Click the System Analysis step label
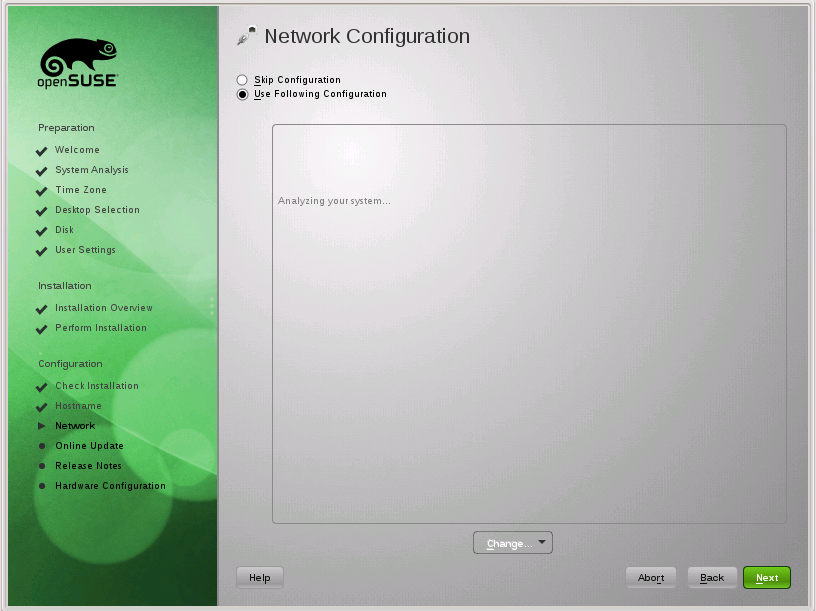The image size is (816, 611). pyautogui.click(x=92, y=170)
